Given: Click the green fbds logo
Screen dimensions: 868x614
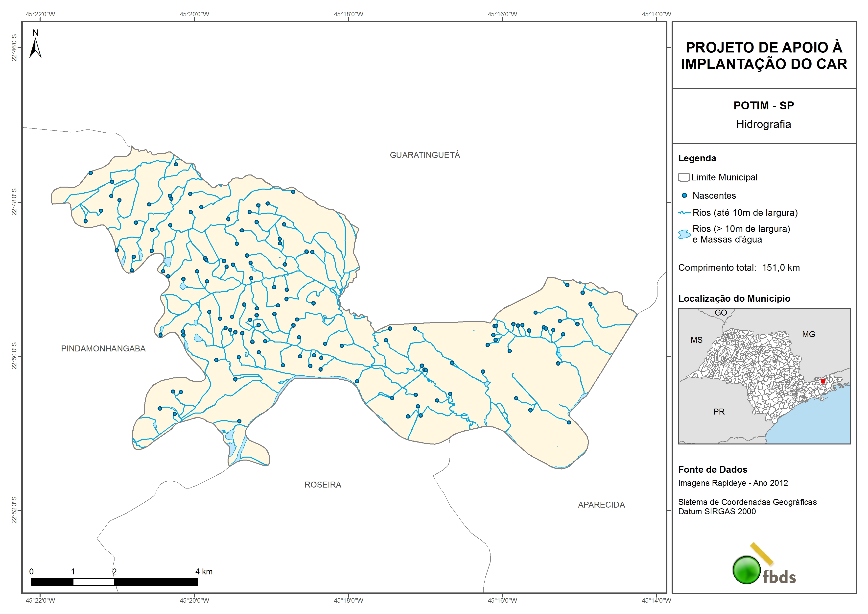Looking at the screenshot, I should [747, 570].
